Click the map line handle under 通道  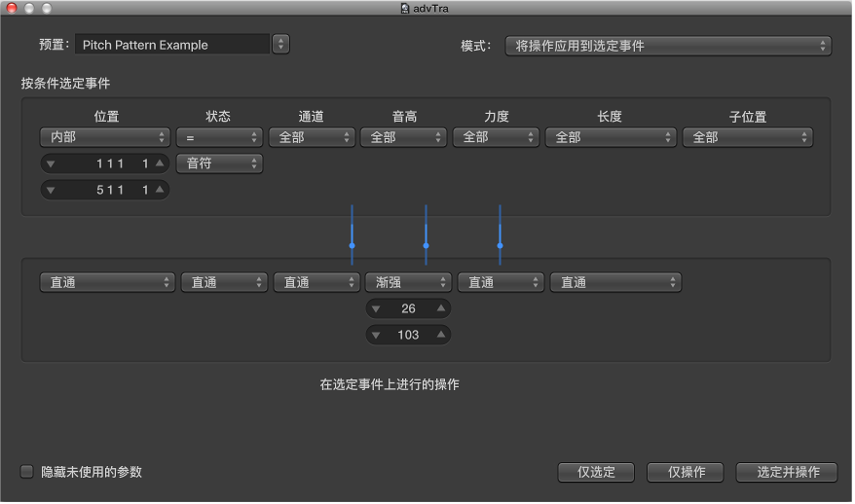[x=353, y=246]
